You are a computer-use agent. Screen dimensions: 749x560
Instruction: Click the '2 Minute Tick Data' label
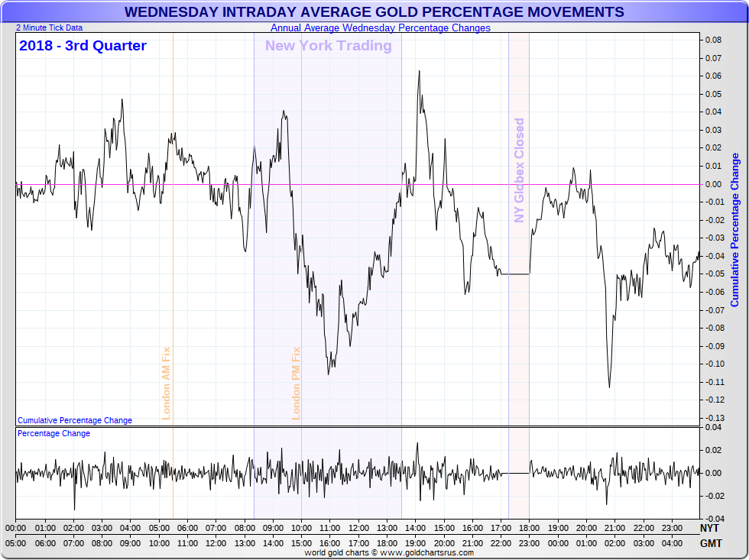(x=49, y=28)
